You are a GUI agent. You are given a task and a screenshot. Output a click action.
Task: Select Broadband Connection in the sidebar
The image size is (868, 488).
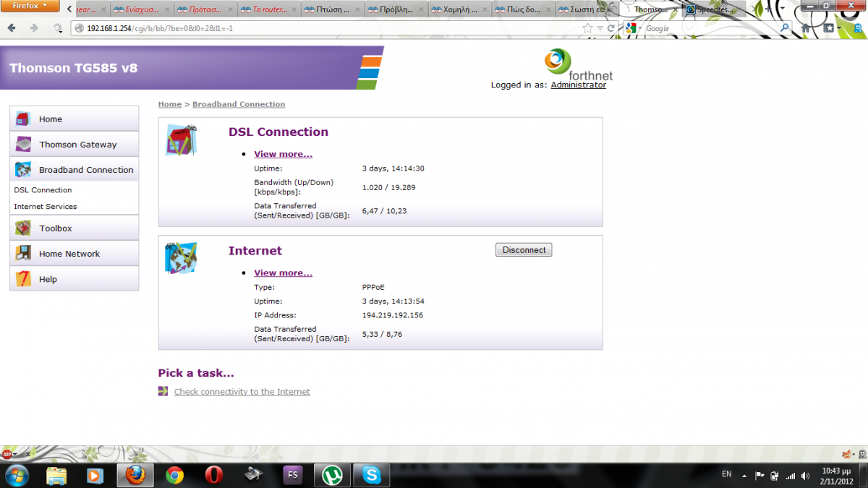click(x=74, y=170)
